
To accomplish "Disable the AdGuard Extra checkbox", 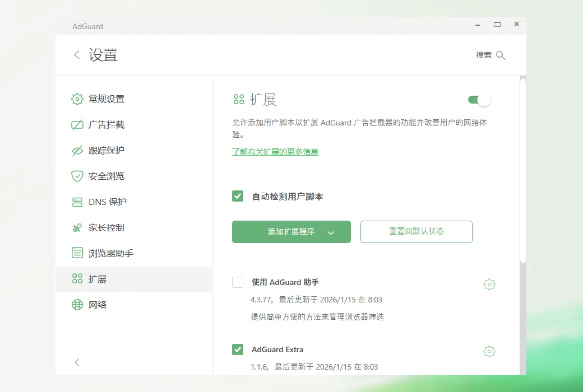I will pyautogui.click(x=238, y=349).
